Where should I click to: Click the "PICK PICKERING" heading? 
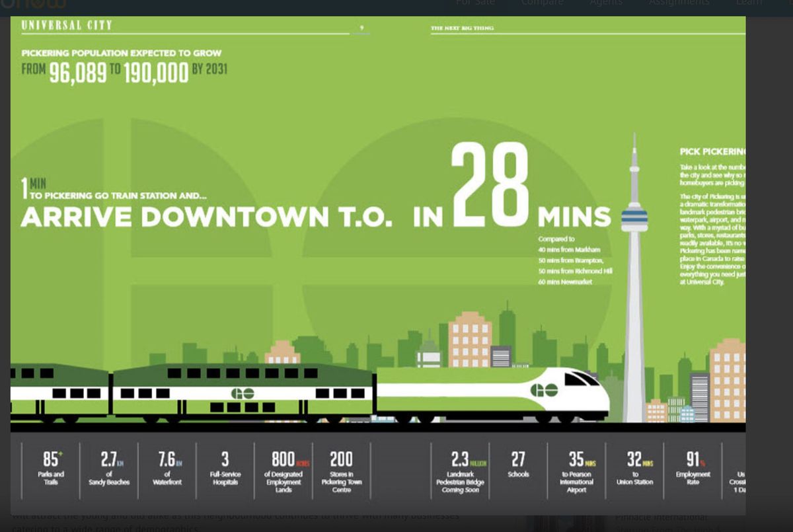coord(713,152)
